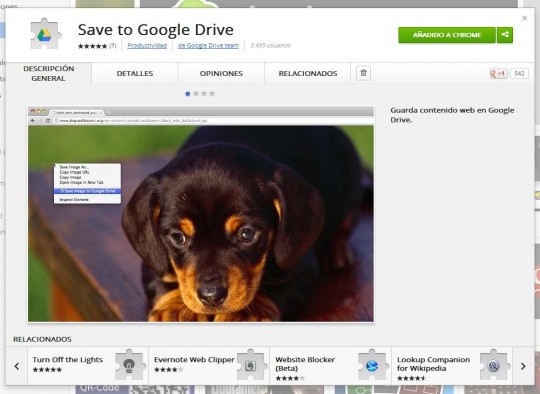Click the puppy screenshot preview image

201,214
